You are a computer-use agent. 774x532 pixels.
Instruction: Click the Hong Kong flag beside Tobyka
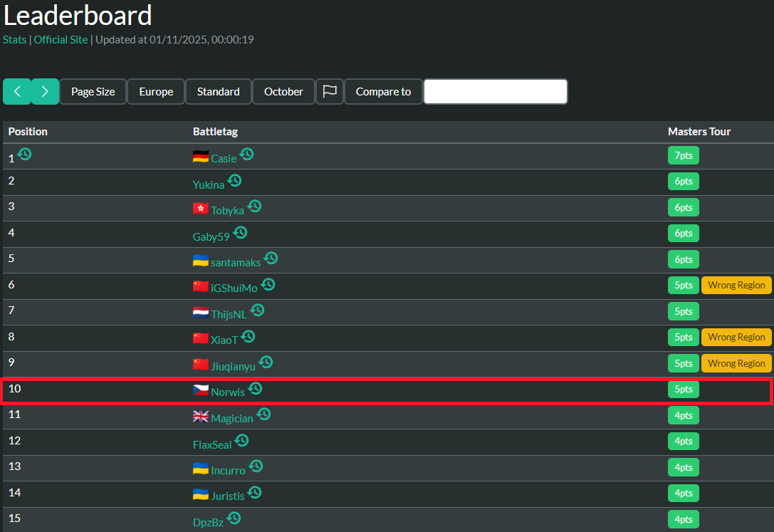coord(200,209)
